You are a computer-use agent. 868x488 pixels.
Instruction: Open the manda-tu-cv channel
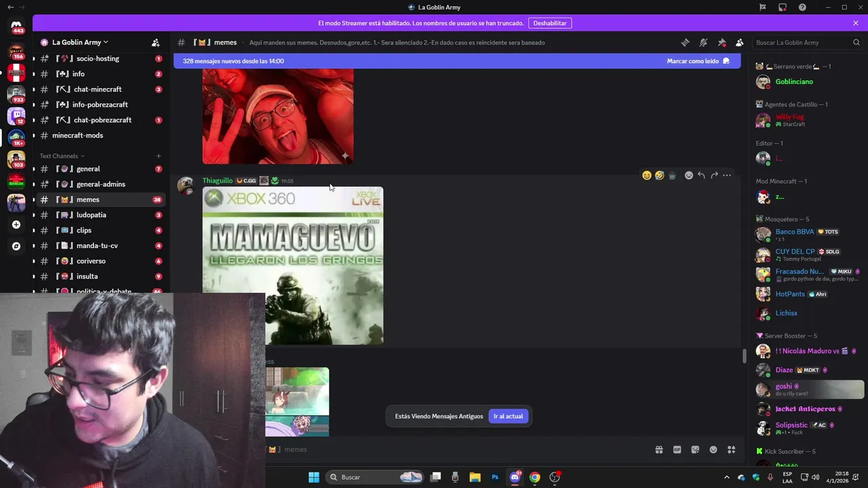(100, 246)
